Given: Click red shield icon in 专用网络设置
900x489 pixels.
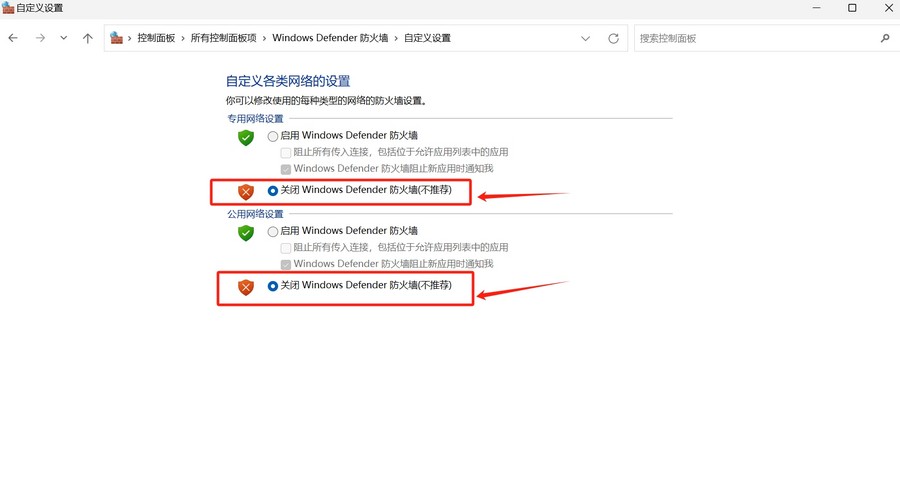Looking at the screenshot, I should click(x=246, y=192).
